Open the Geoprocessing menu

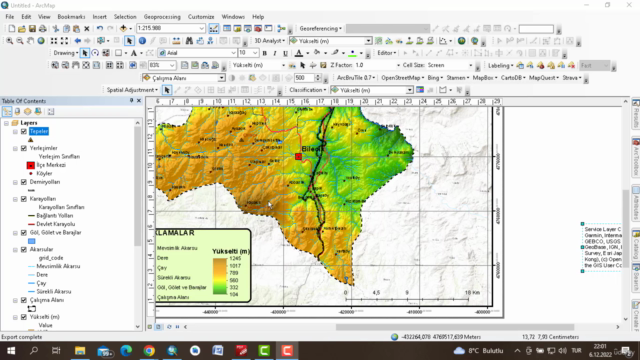tap(162, 17)
